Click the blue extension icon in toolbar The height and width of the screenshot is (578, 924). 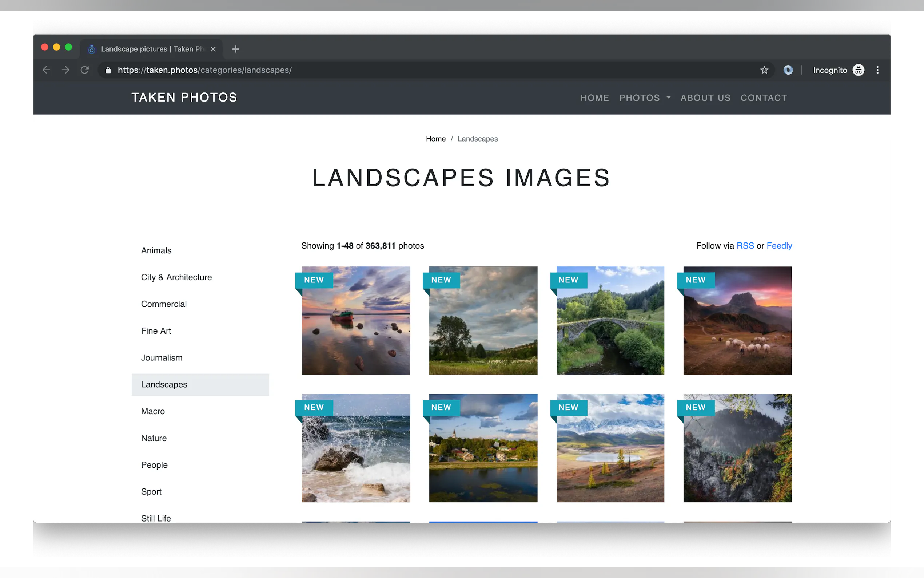tap(788, 70)
